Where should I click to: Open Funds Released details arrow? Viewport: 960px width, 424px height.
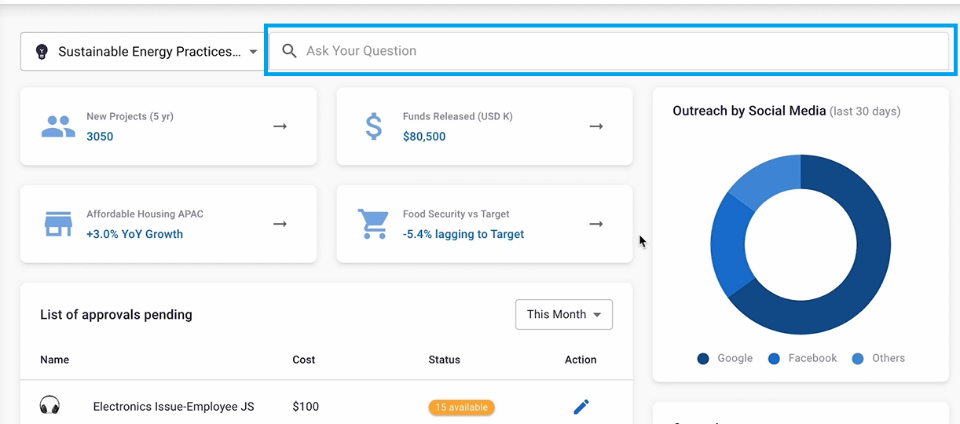(x=596, y=126)
